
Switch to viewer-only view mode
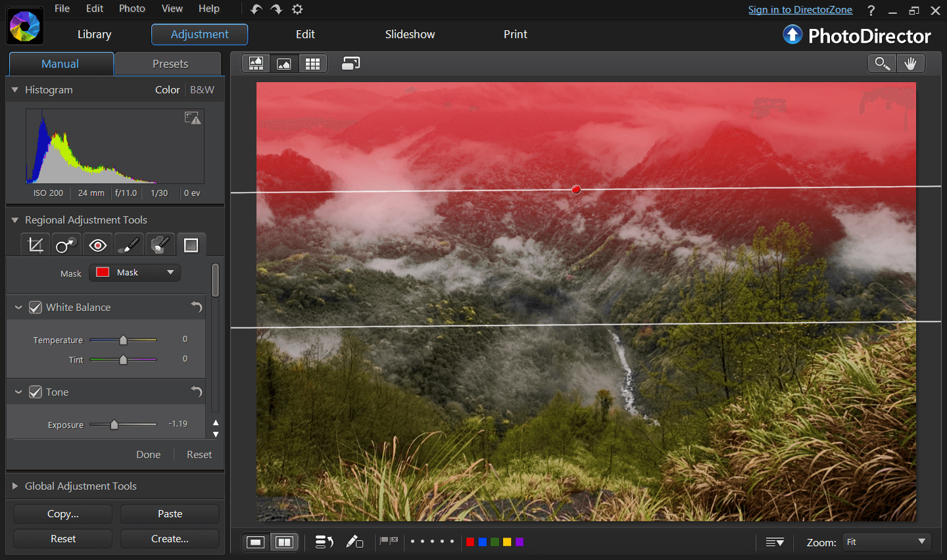click(x=284, y=63)
